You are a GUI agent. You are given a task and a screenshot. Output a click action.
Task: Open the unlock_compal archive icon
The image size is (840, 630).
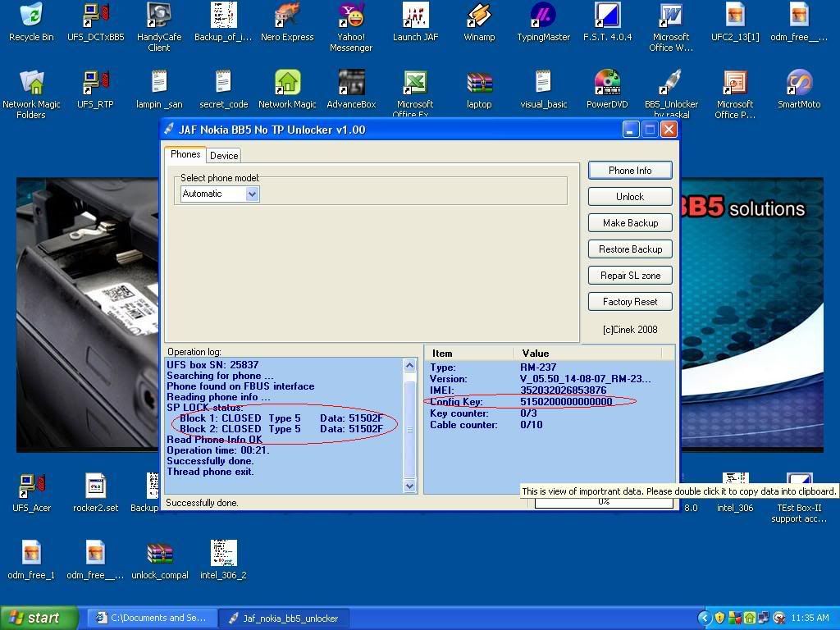point(160,561)
